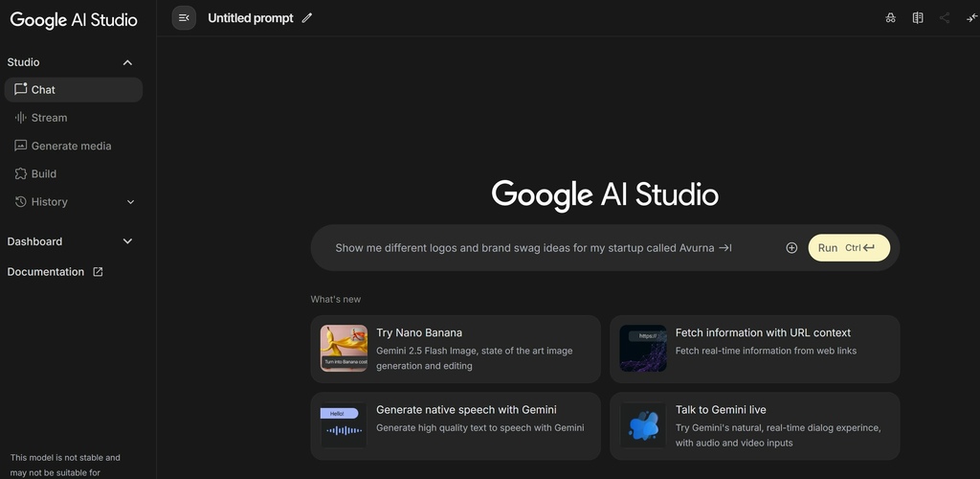Click the native speech waveform thumbnail
980x479 pixels.
[x=344, y=425]
